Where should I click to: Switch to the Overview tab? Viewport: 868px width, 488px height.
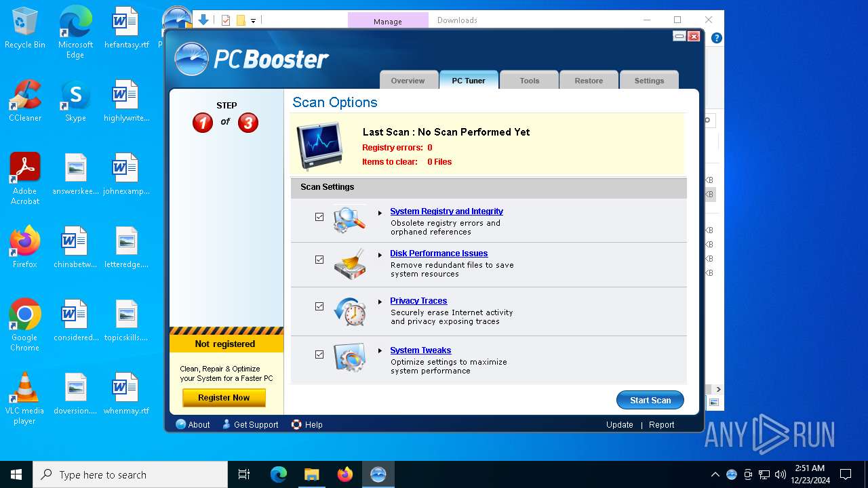[408, 80]
